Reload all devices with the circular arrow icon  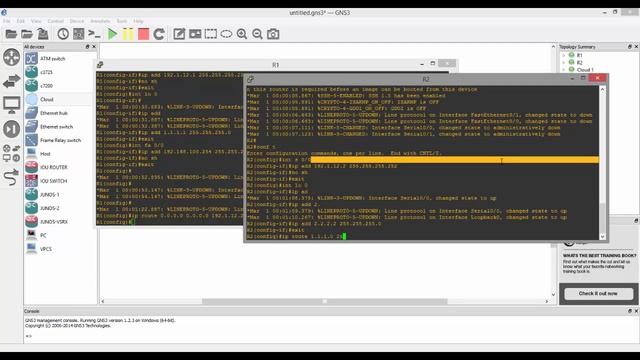point(159,34)
